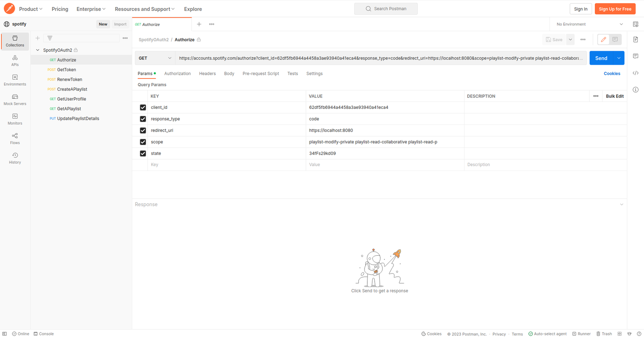Viewport: 644px width, 338px height.
Task: Open the Save options dropdown arrow
Action: click(570, 39)
